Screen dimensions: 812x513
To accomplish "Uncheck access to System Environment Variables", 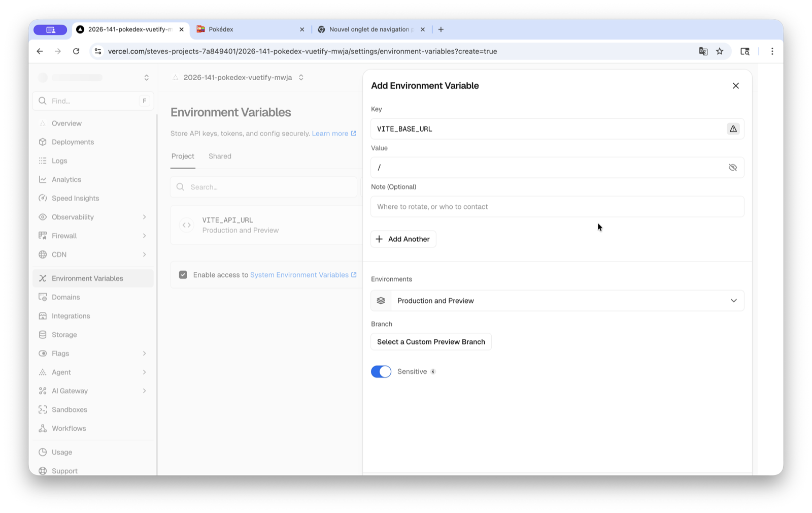I will tap(183, 274).
